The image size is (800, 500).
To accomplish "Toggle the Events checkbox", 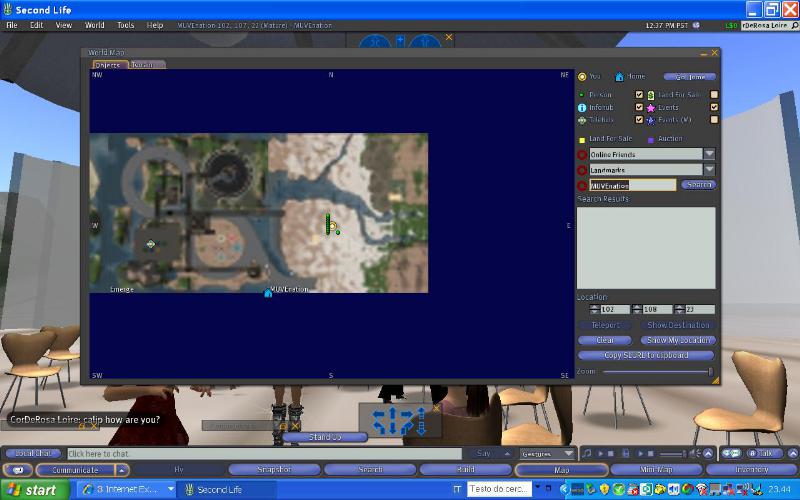I will coord(714,107).
